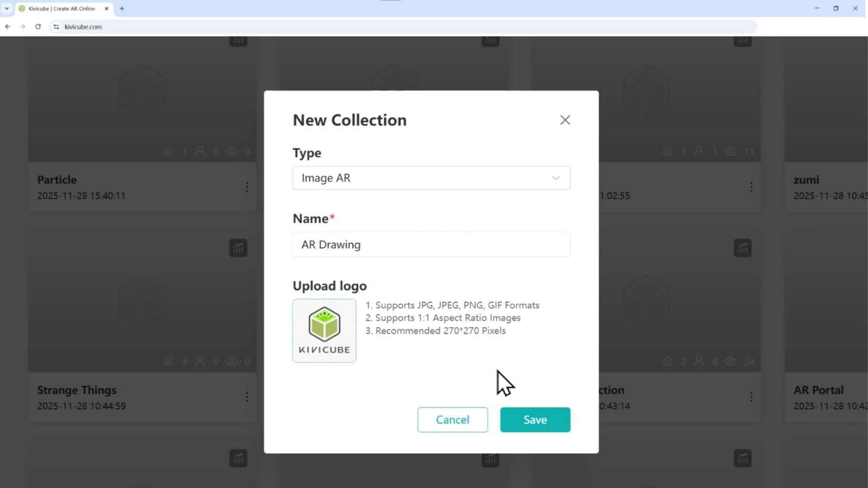Open the three-dot menu on Strange Things card
Screen dimensions: 868x488
tap(247, 397)
